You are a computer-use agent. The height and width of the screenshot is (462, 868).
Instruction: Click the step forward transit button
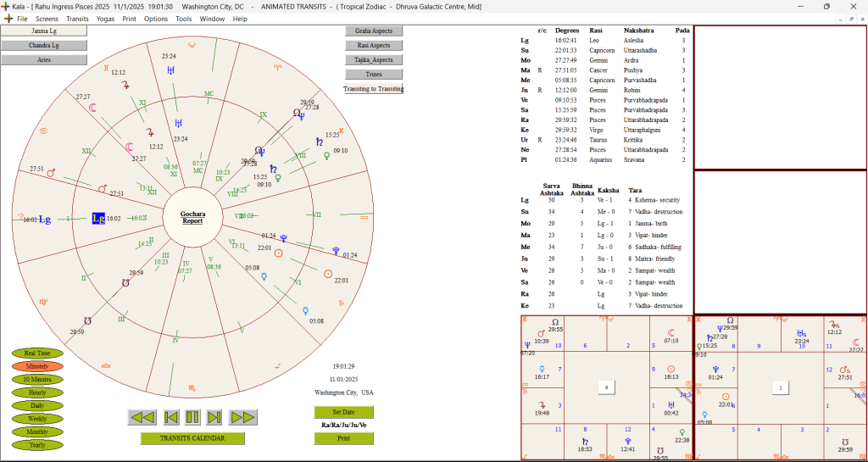click(x=214, y=417)
